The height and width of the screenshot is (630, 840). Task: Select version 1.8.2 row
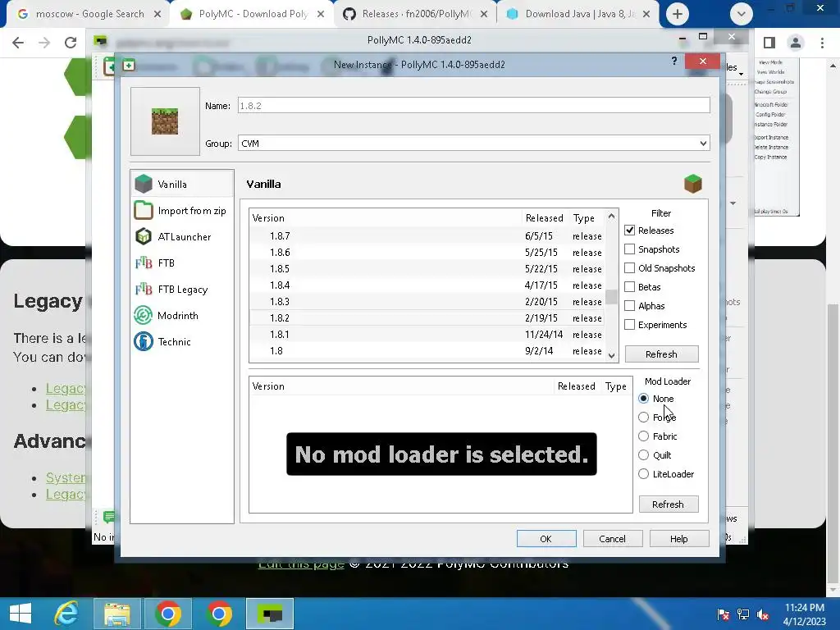pos(427,318)
